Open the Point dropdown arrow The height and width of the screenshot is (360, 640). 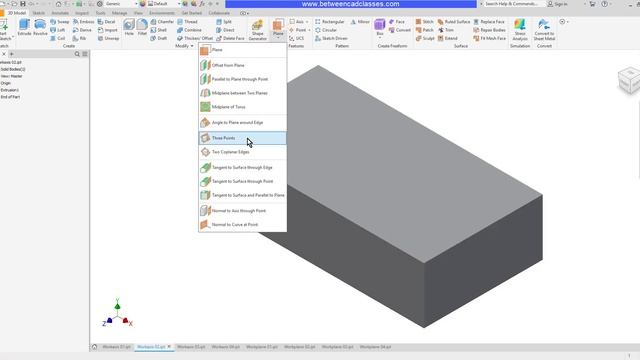click(x=309, y=30)
